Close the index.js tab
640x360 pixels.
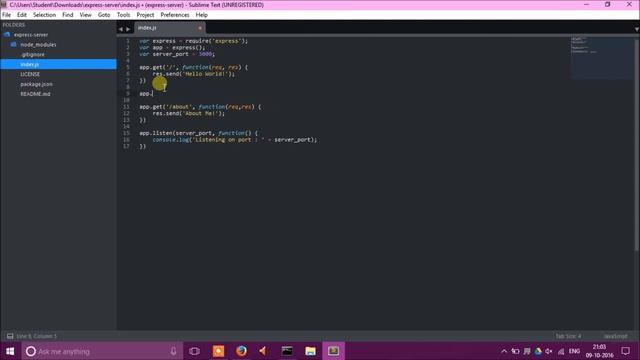pyautogui.click(x=200, y=28)
